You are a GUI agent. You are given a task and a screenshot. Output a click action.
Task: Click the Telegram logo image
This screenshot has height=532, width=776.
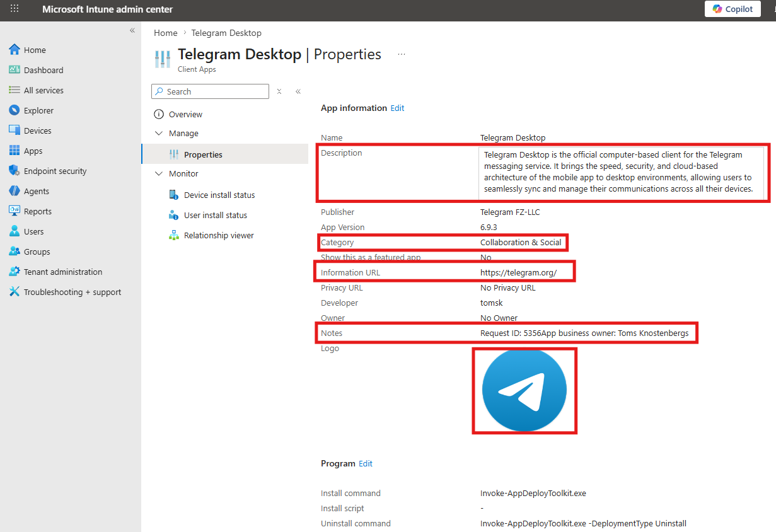pos(524,390)
